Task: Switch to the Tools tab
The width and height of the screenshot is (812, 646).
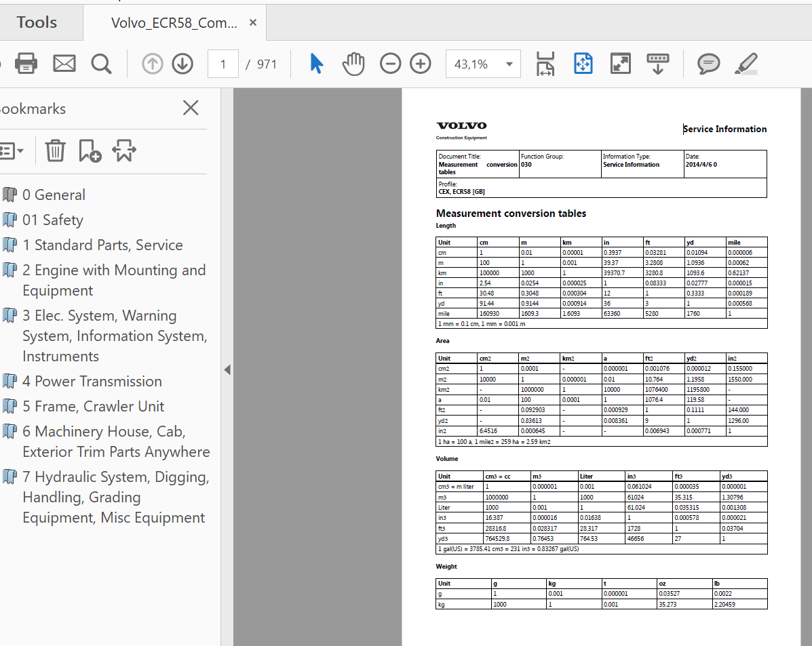Action: coord(37,22)
